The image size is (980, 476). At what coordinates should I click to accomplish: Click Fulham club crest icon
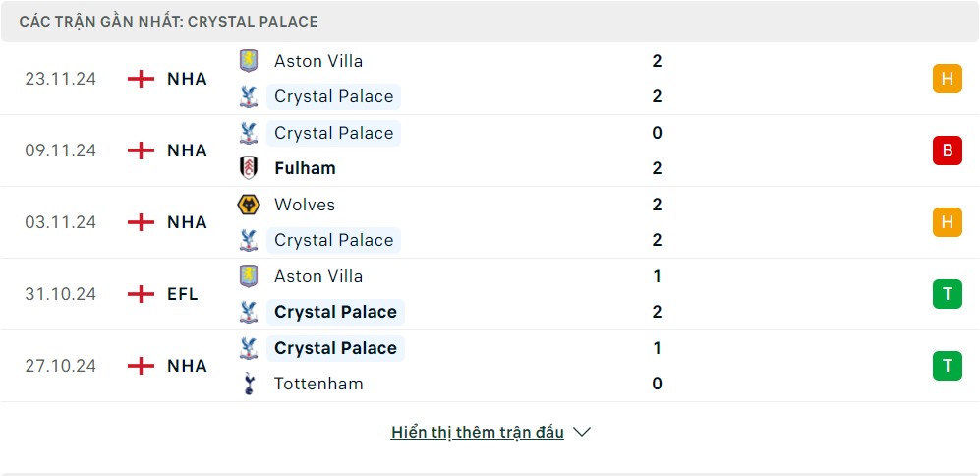click(249, 168)
